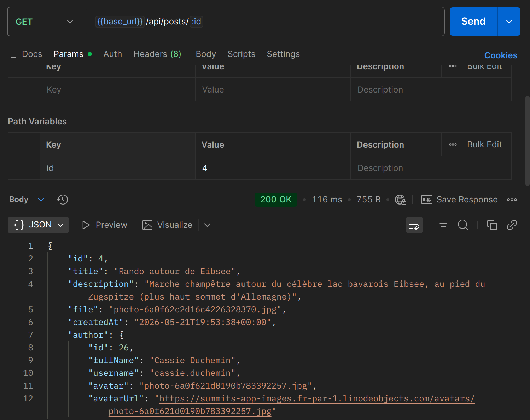Click the id key cell
The width and height of the screenshot is (530, 420).
click(x=117, y=168)
